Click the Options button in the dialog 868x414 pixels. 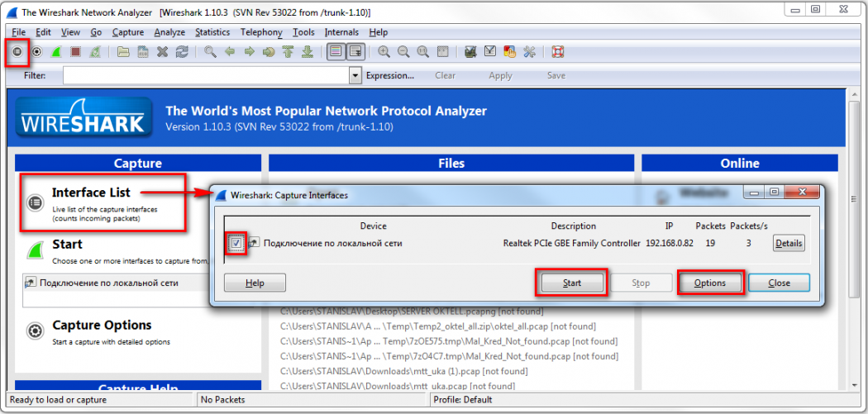click(709, 283)
